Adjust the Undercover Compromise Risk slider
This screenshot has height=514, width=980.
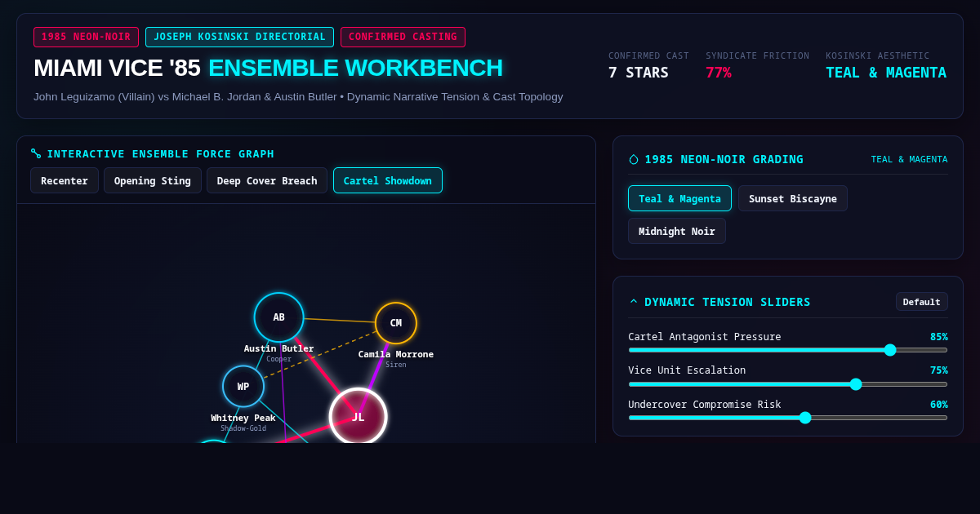[x=788, y=418]
